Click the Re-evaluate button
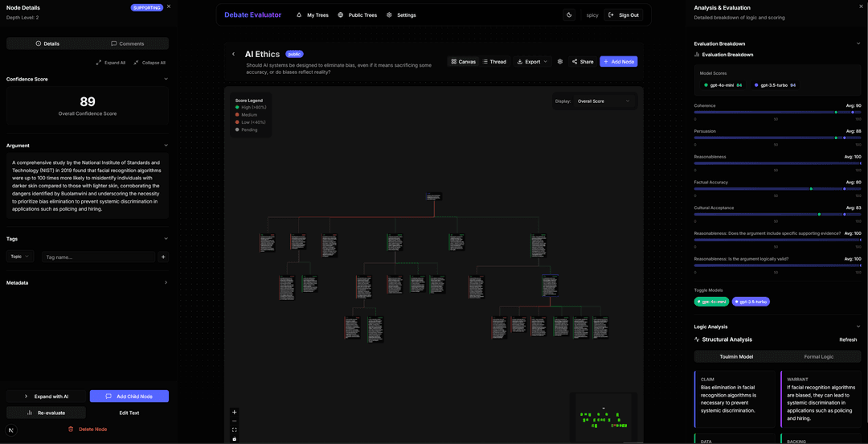 click(47, 413)
